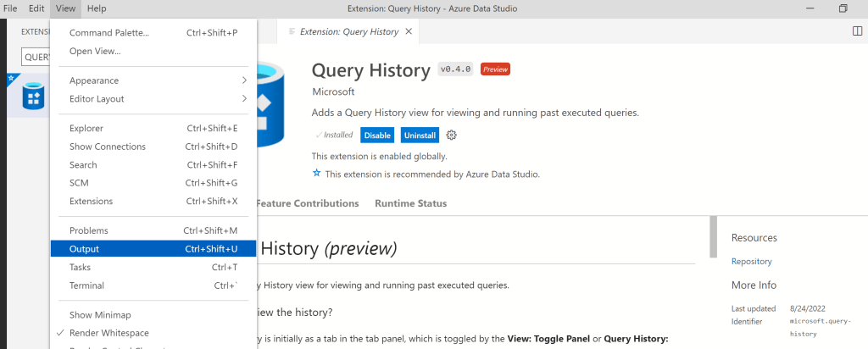
Task: Click the Disable button
Action: pos(377,136)
